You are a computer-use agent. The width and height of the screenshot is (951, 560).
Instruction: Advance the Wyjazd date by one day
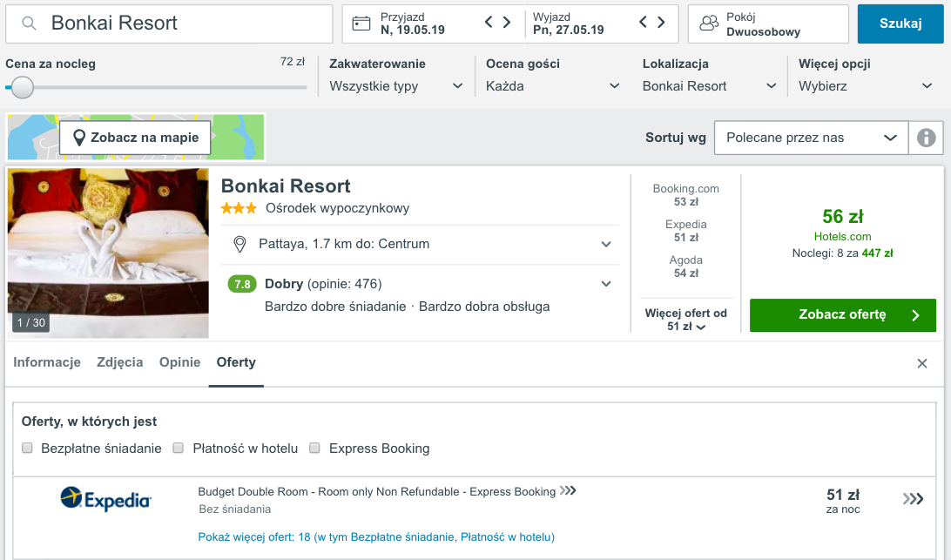point(661,23)
